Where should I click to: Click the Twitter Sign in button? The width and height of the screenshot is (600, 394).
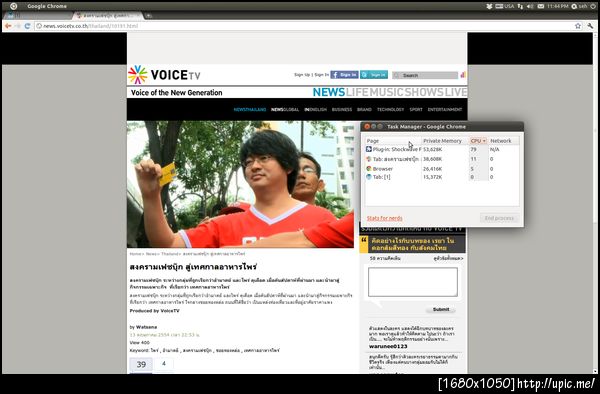pos(374,75)
